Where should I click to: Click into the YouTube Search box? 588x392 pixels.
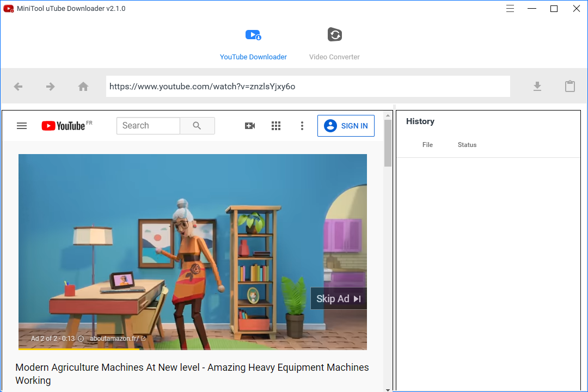pos(149,126)
